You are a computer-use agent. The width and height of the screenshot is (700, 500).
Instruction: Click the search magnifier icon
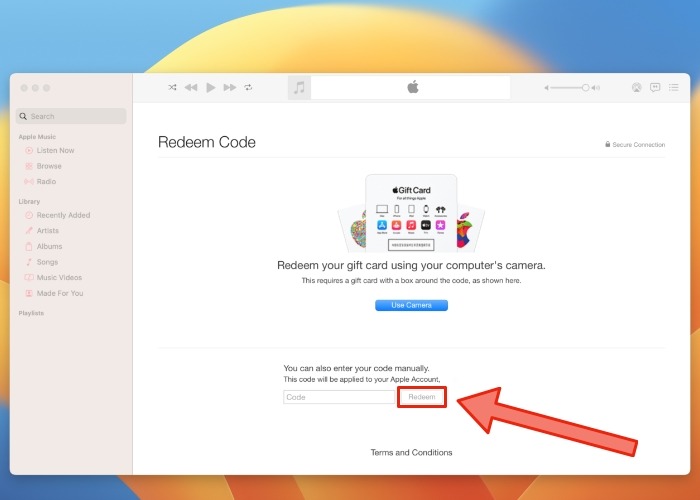pos(23,116)
